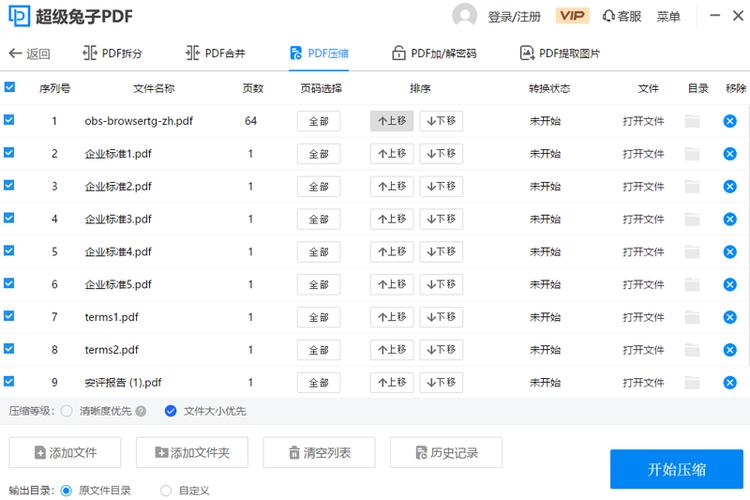Choose 原文件目录 output directory
The width and height of the screenshot is (750, 500).
66,490
